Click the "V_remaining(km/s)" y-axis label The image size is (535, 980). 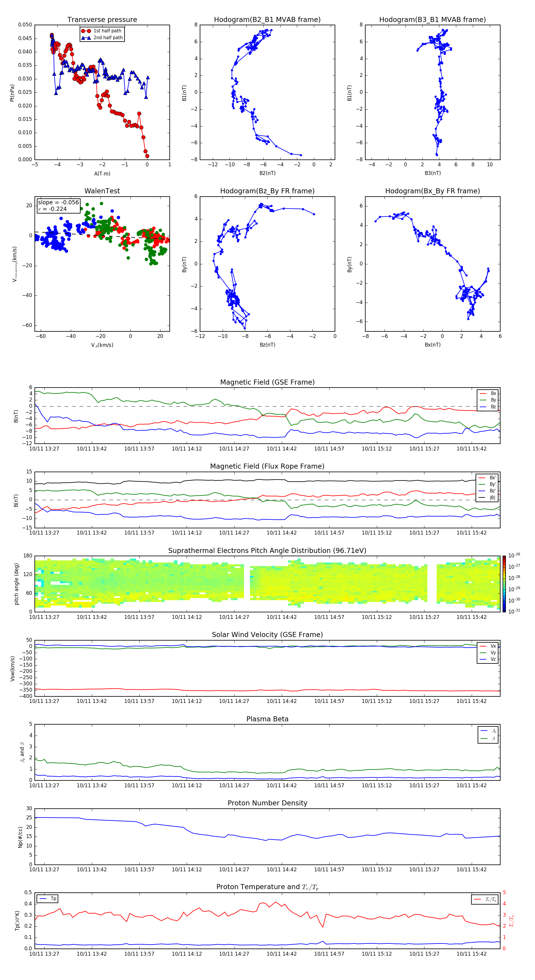click(x=15, y=264)
